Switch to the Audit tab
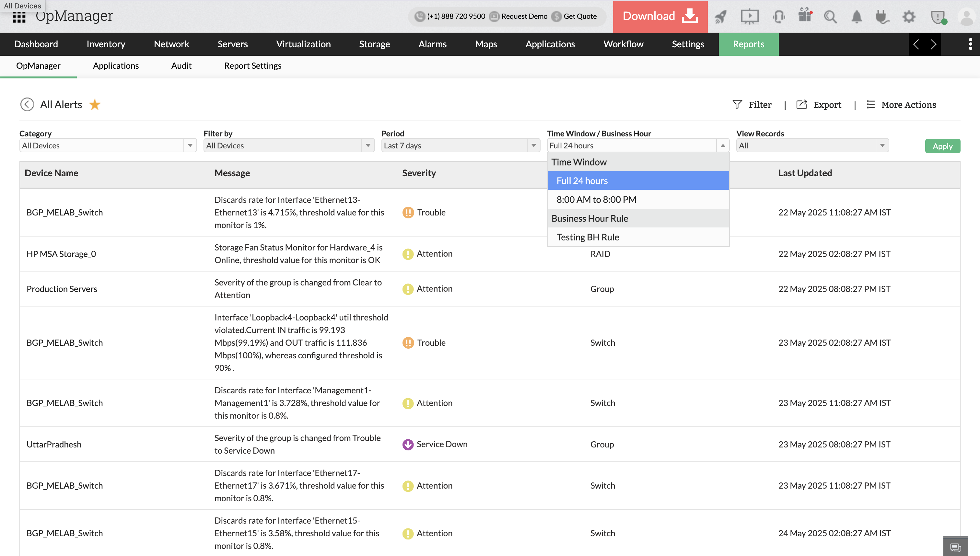 click(181, 66)
